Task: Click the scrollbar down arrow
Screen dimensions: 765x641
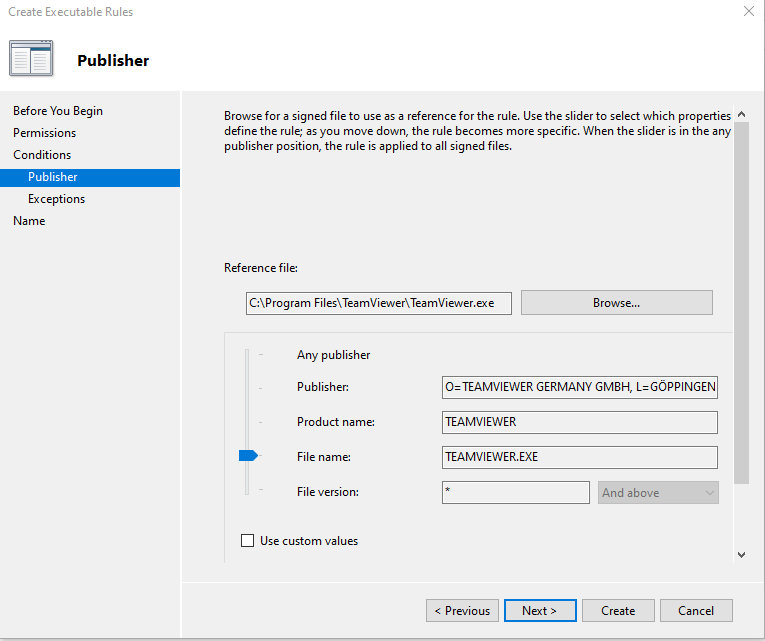Action: click(x=742, y=555)
